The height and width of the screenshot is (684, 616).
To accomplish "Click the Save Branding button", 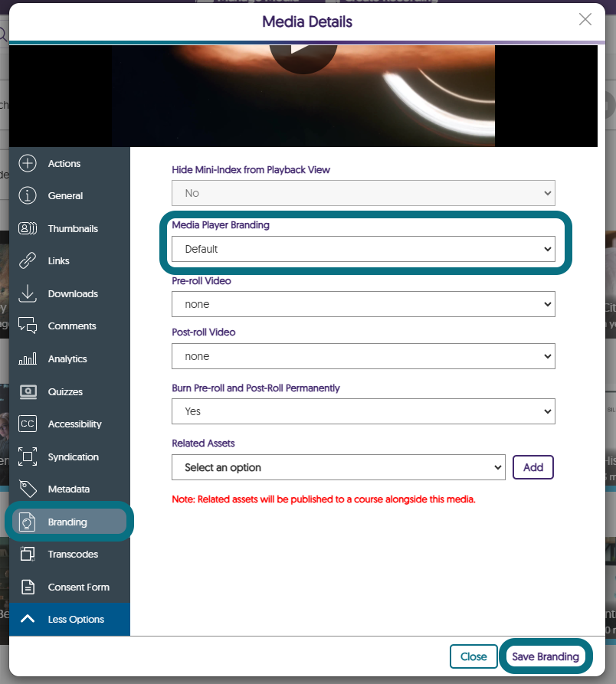I will 546,656.
